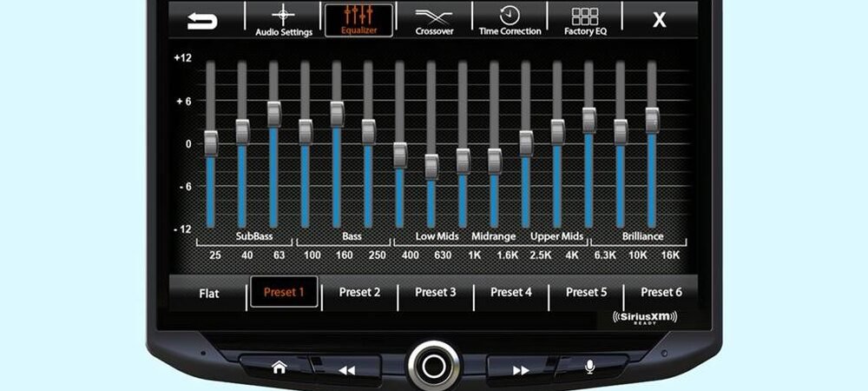
Task: Click the + 6 scale label
Action: 182,102
